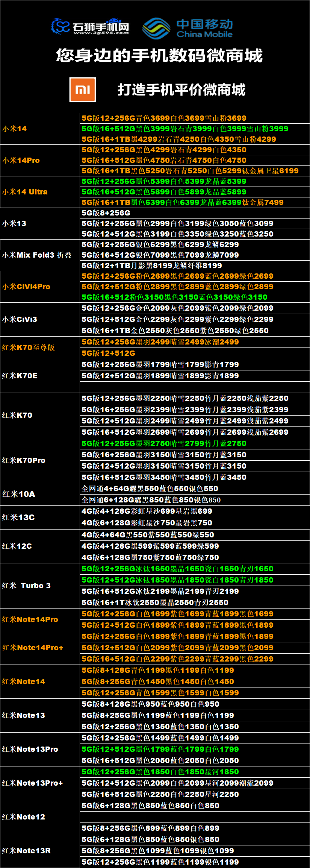Click row 5G版12+1TB月影黑8199龙鳞纤维8199
310x868 pixels.
(x=195, y=266)
